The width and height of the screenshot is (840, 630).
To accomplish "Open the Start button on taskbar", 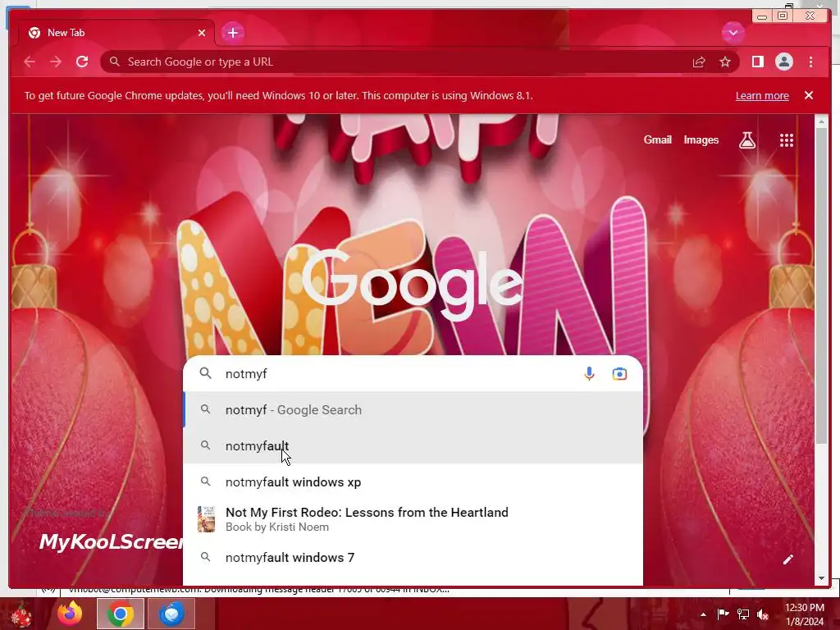I will point(21,614).
